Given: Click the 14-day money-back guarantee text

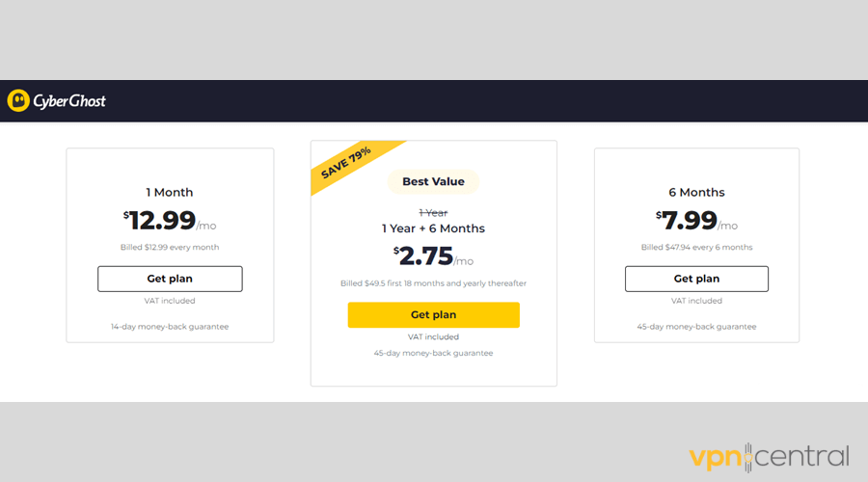Looking at the screenshot, I should [x=170, y=327].
